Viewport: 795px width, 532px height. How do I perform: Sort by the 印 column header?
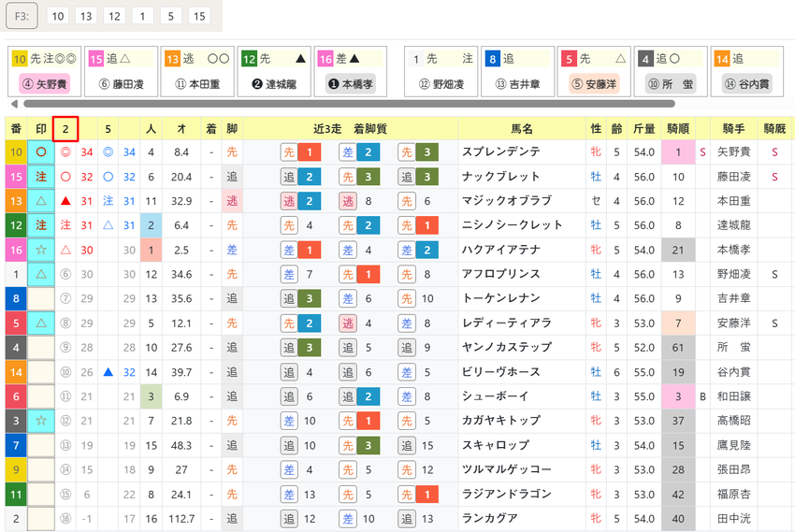(x=41, y=129)
